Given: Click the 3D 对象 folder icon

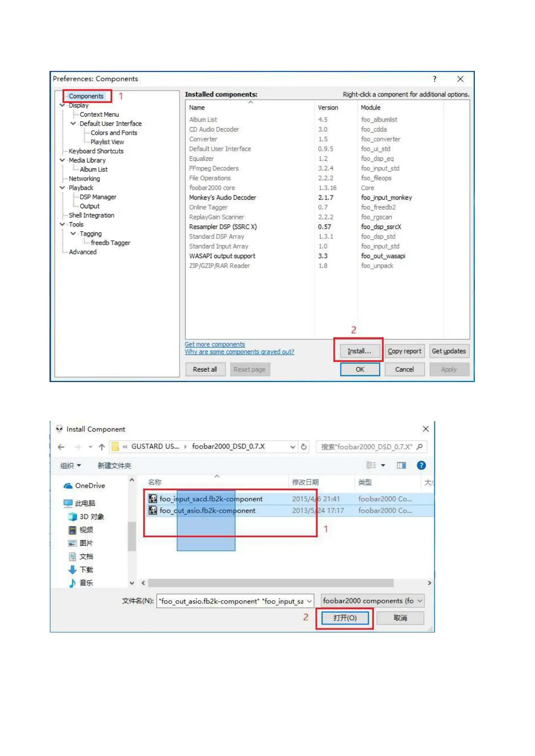Looking at the screenshot, I should point(73,517).
